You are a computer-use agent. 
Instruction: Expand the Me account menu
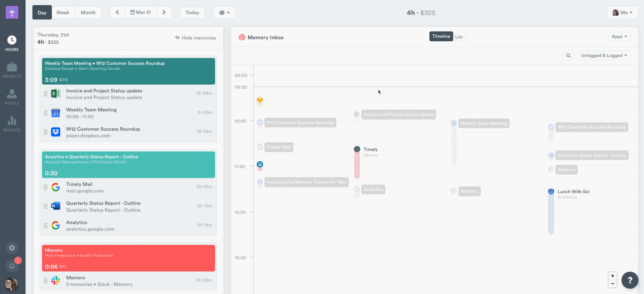point(622,12)
